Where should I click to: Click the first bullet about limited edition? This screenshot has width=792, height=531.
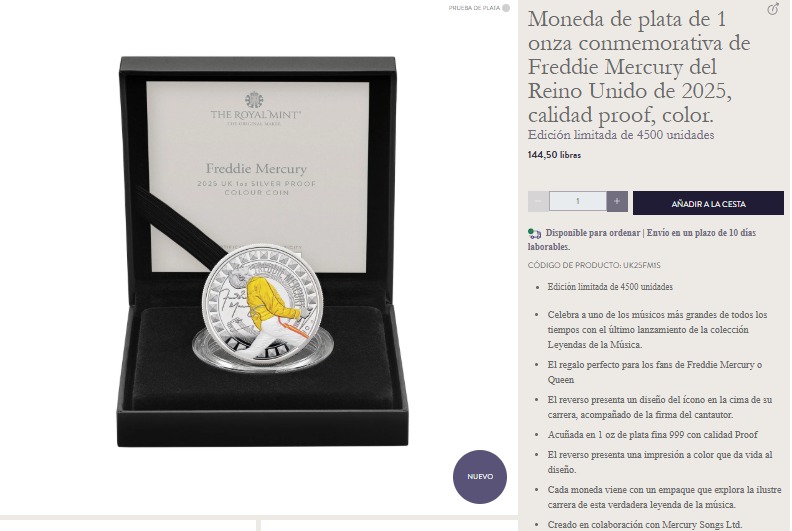[x=610, y=287]
